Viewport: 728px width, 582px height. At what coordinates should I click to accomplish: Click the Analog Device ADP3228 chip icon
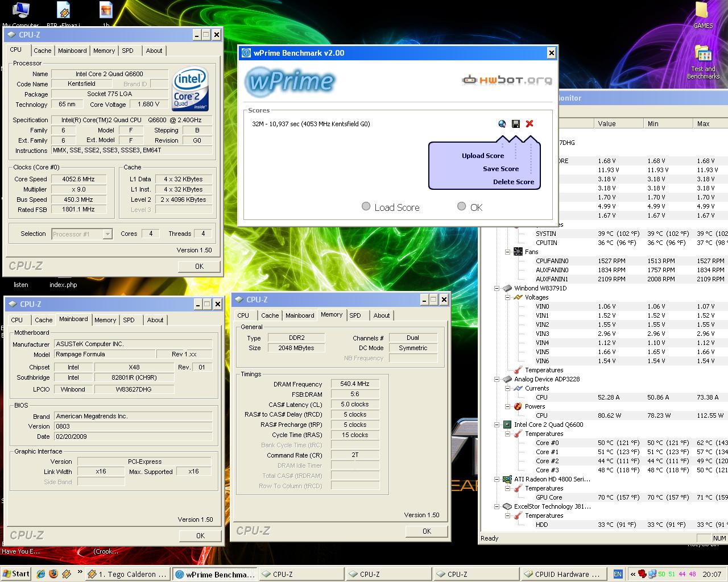(507, 379)
